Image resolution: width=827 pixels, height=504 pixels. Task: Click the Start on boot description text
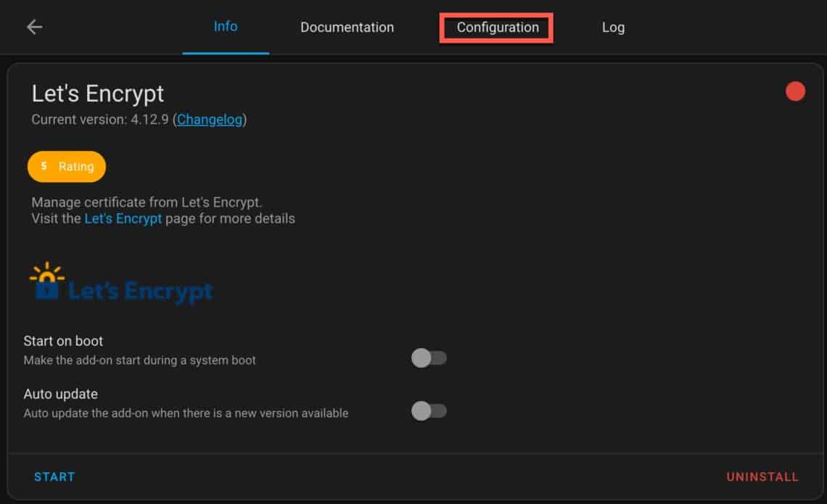(139, 360)
